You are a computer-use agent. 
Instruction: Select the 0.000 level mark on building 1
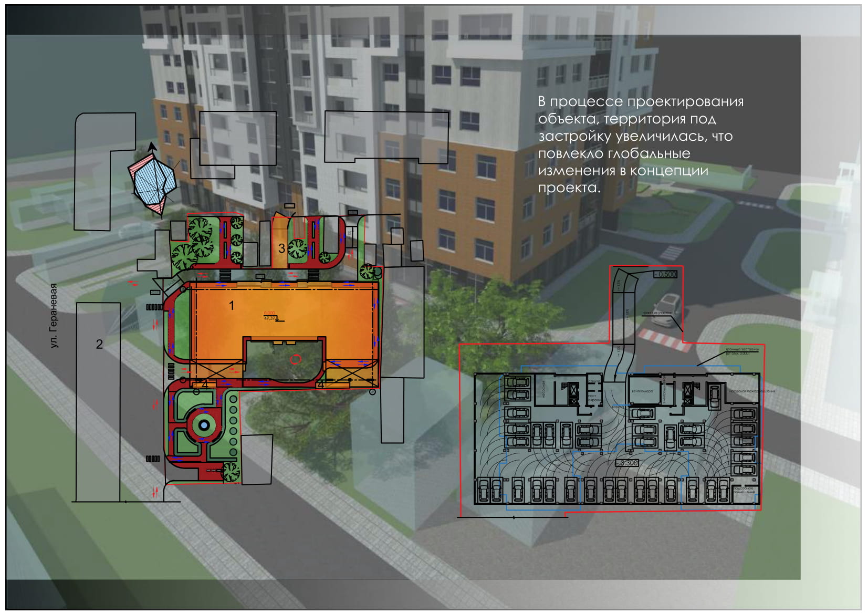pyautogui.click(x=270, y=316)
